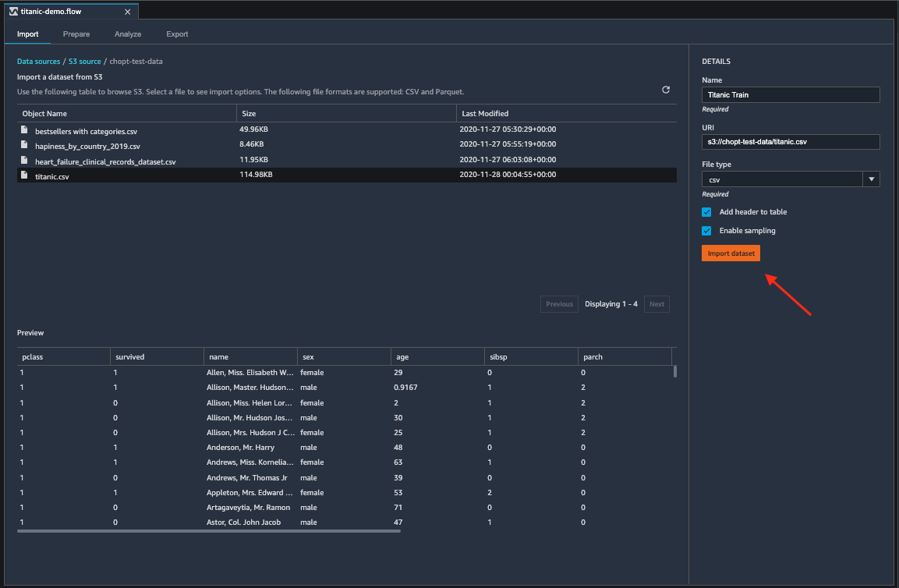The height and width of the screenshot is (588, 899).
Task: Close the titanic-demo.flow tab
Action: [x=129, y=11]
